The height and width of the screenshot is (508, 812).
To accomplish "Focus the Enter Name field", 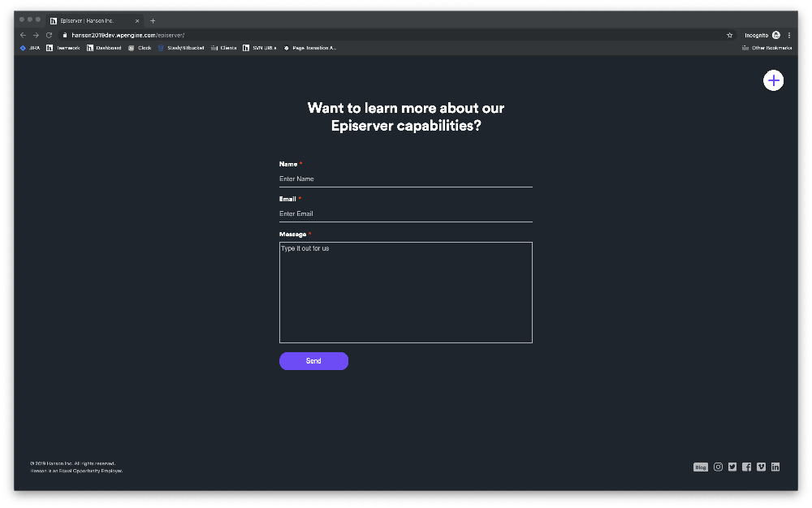I will [405, 179].
